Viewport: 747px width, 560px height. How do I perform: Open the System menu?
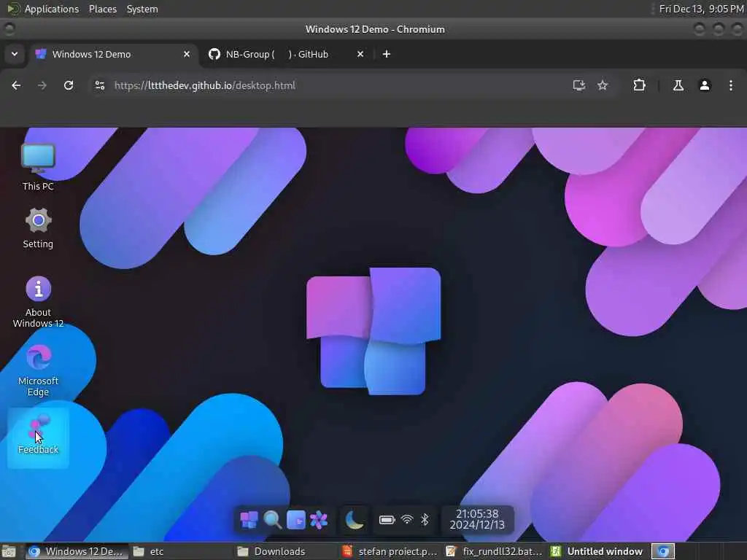coord(142,9)
